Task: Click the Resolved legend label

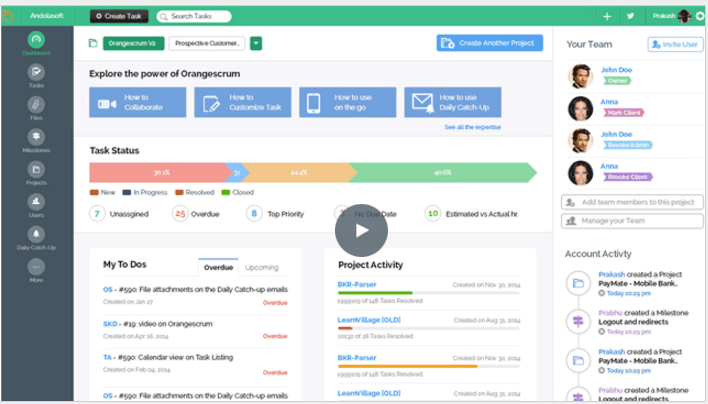Action: coord(200,192)
